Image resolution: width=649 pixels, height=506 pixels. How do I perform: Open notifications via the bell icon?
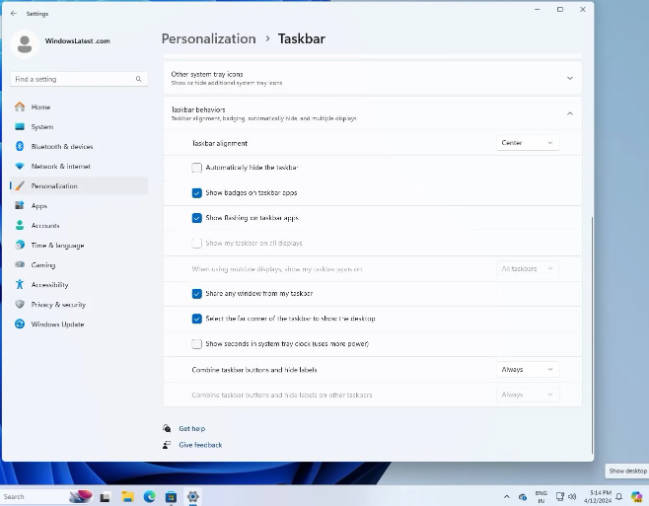tap(619, 496)
